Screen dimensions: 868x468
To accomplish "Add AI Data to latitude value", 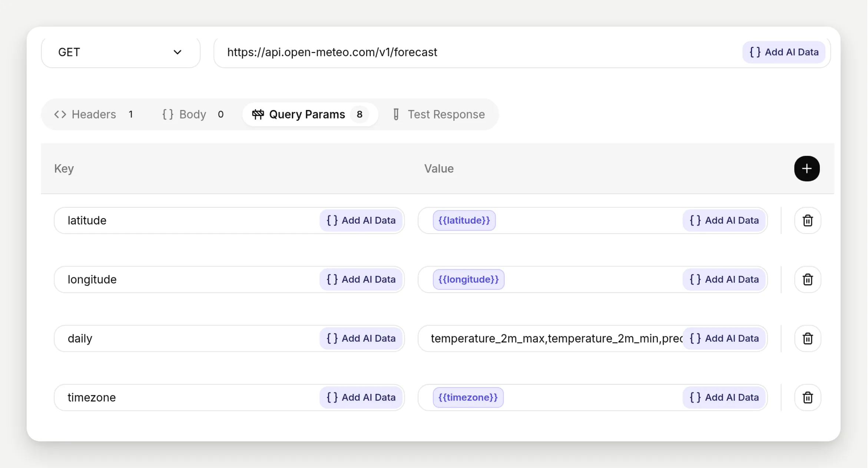I will click(724, 220).
